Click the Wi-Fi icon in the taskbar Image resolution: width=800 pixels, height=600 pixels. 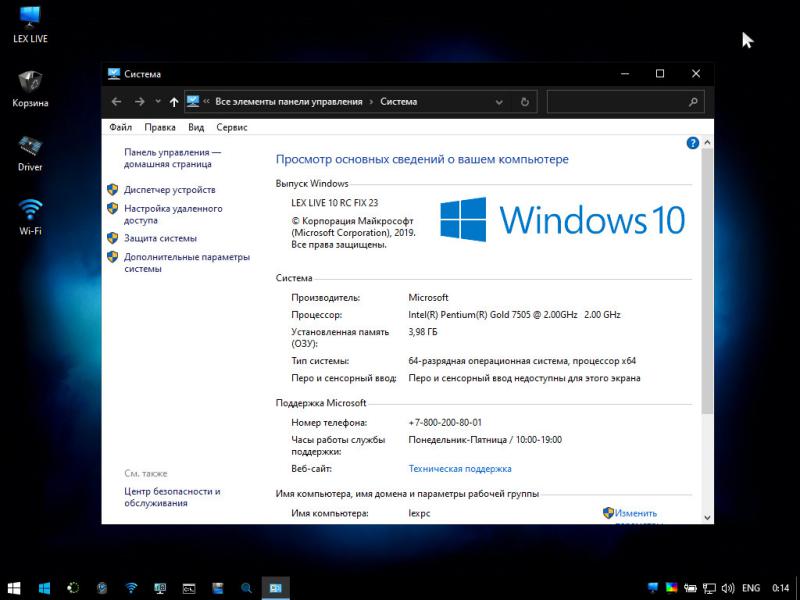131,588
